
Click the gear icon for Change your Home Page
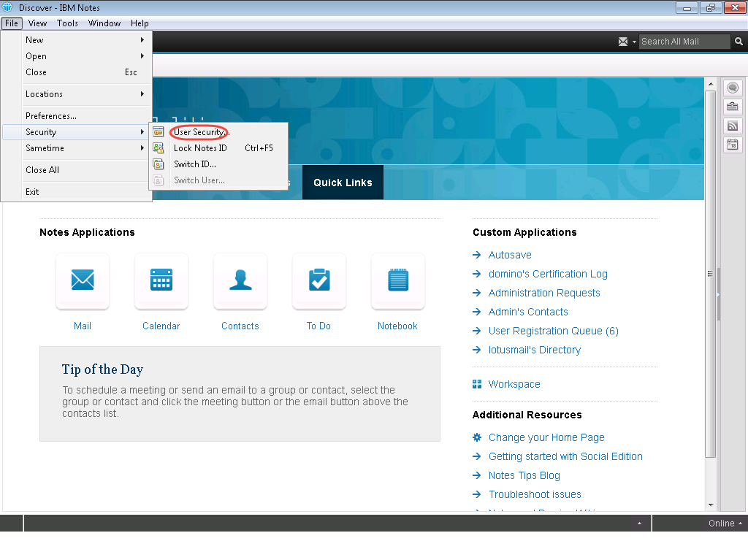[x=476, y=437]
